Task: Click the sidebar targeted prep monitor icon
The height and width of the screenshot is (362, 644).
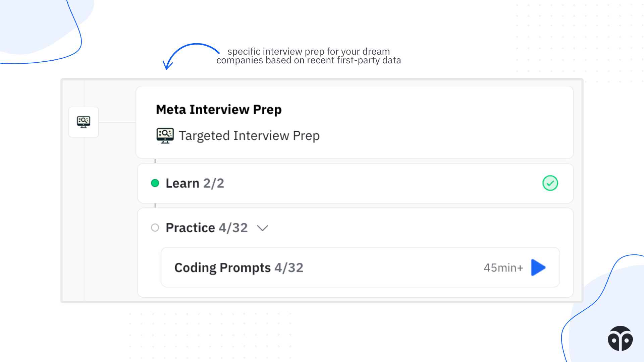Action: (84, 122)
